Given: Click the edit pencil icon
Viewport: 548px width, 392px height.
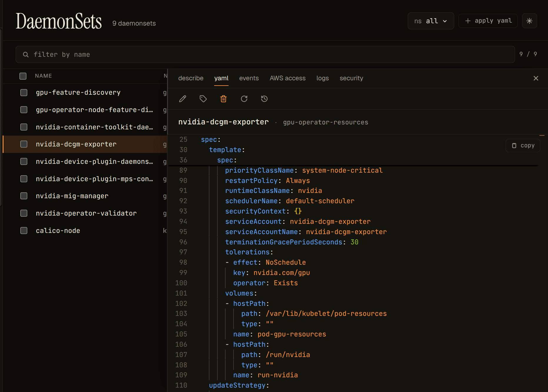Looking at the screenshot, I should coord(183,99).
